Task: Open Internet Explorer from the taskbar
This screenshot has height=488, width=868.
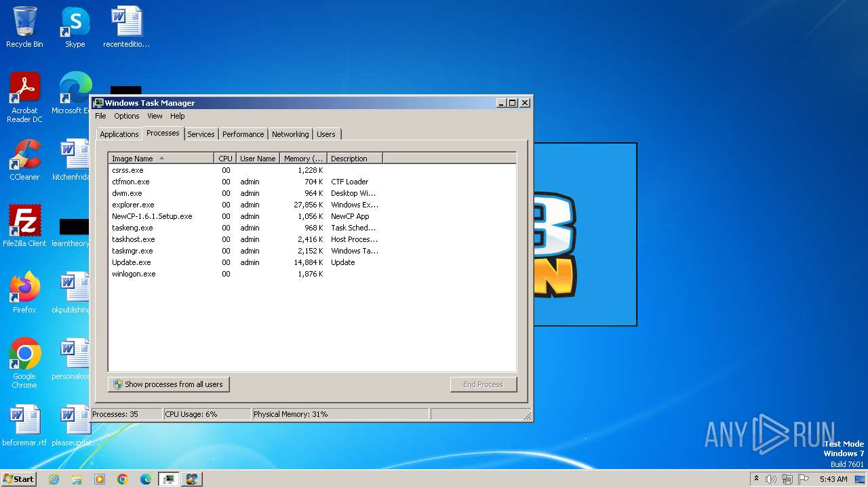Action: tap(54, 479)
